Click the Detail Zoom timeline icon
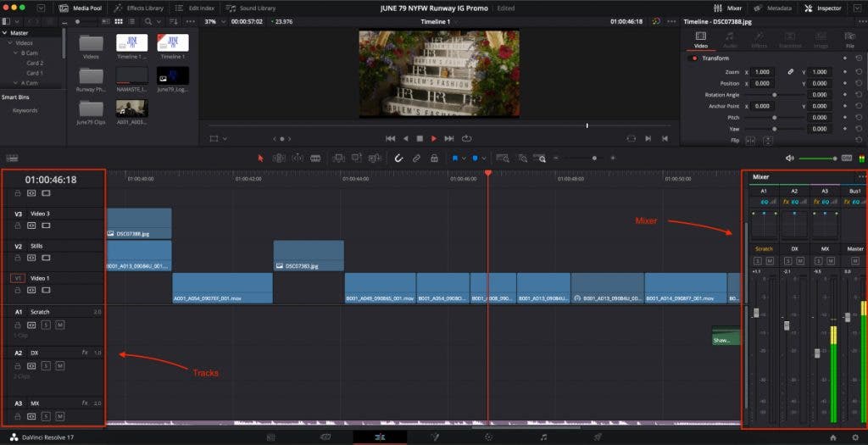Screen dimensions: 868x445 pos(522,159)
